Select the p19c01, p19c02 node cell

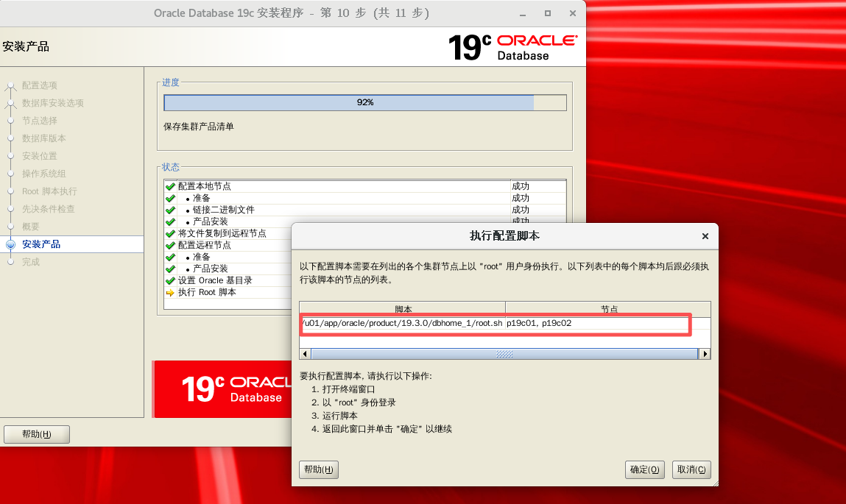point(608,323)
